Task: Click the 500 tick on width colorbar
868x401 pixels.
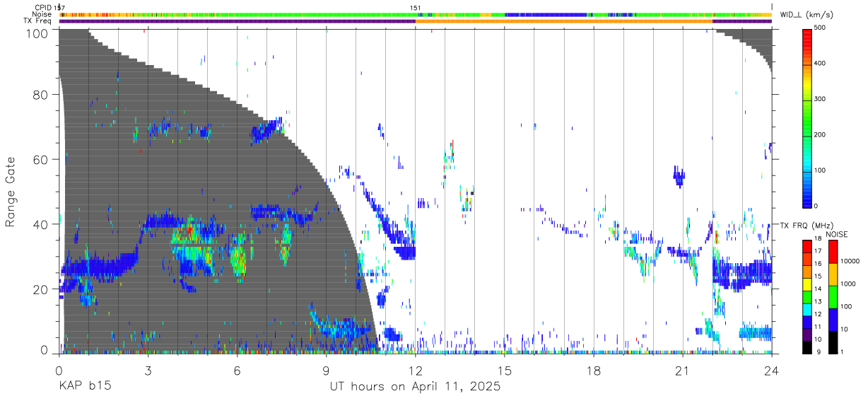Action: click(821, 28)
